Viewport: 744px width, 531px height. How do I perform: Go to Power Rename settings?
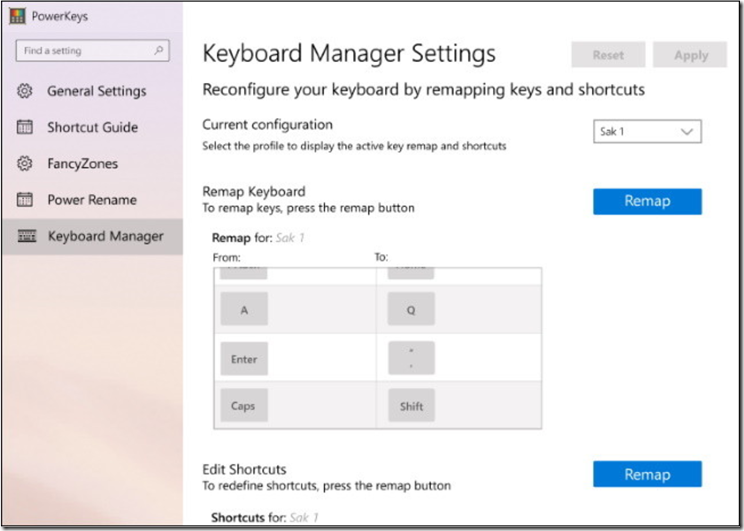click(92, 199)
